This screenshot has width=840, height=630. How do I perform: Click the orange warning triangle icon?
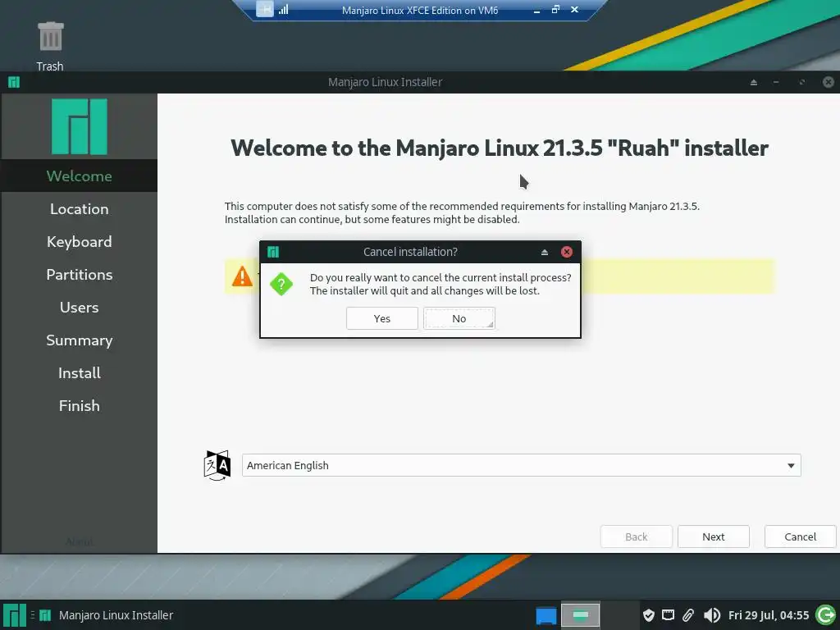pos(242,276)
